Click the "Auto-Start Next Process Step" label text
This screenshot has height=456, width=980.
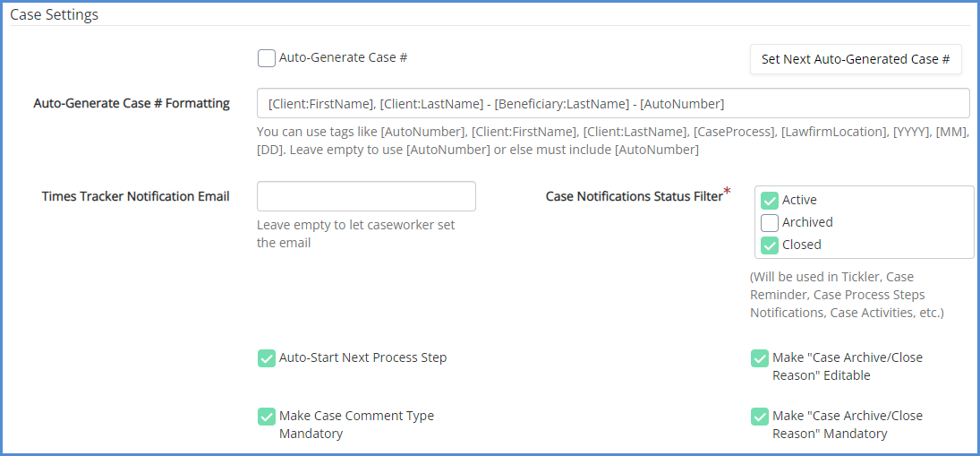pos(362,357)
